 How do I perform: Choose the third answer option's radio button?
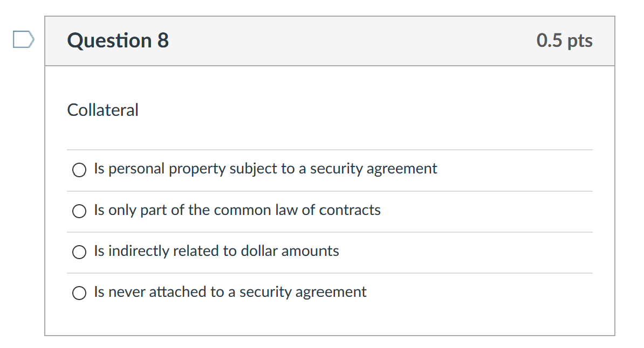pyautogui.click(x=79, y=252)
